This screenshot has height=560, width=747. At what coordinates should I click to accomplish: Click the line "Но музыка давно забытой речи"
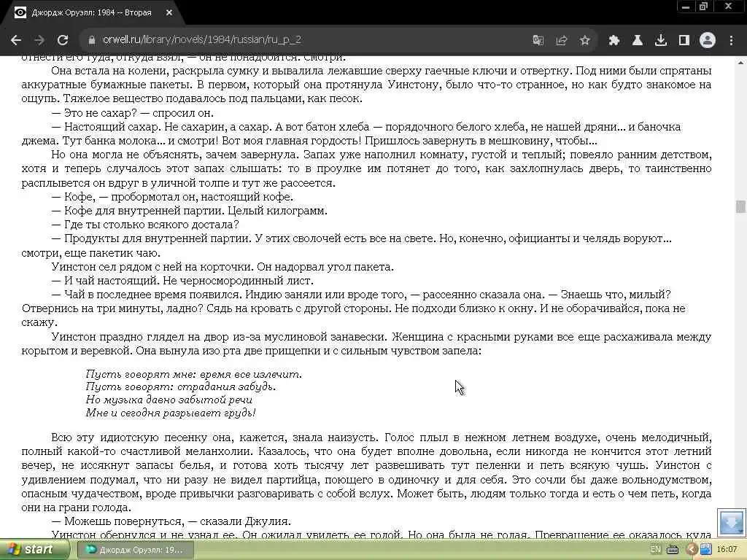point(169,400)
